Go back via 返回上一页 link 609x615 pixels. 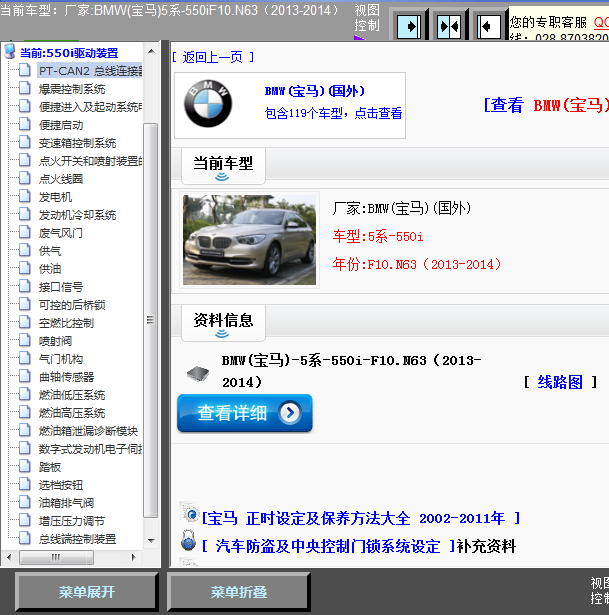(x=213, y=57)
